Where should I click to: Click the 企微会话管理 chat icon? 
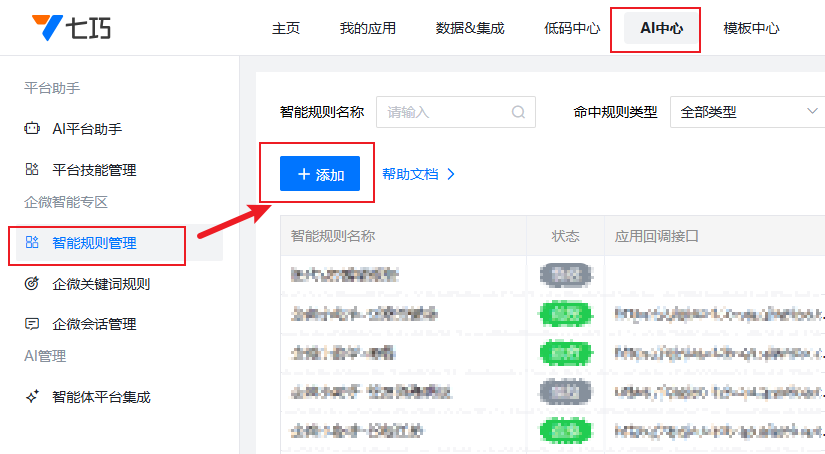(x=32, y=324)
